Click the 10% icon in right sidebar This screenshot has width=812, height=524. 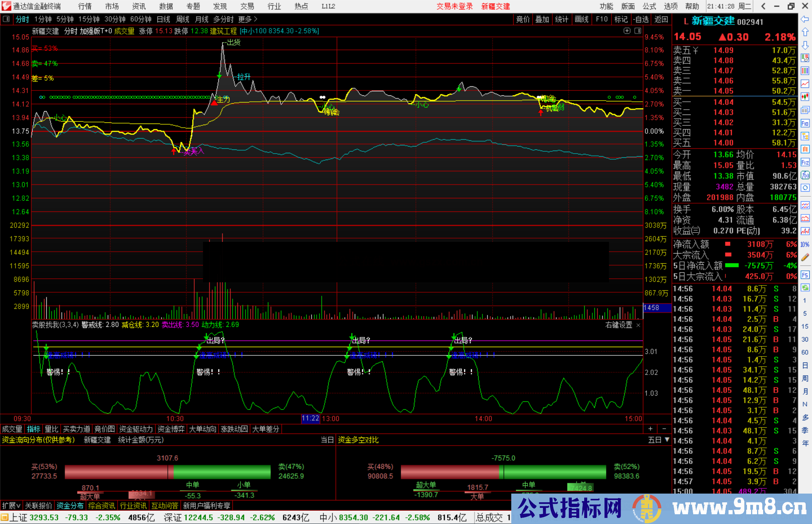click(805, 245)
